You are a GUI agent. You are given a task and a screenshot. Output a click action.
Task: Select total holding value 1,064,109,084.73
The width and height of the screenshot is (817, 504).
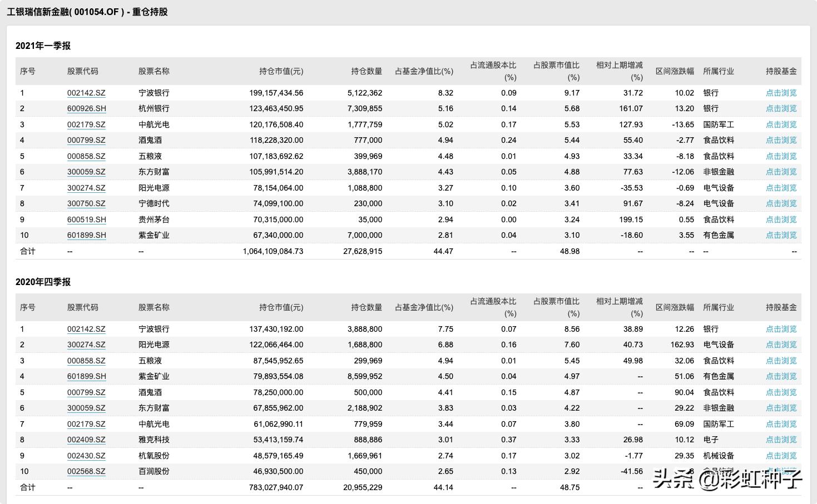tap(273, 251)
